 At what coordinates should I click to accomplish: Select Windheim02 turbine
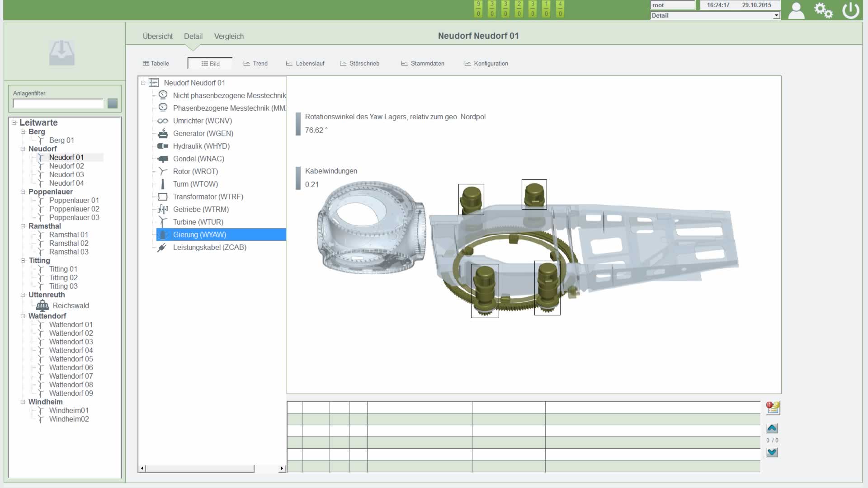click(x=69, y=419)
